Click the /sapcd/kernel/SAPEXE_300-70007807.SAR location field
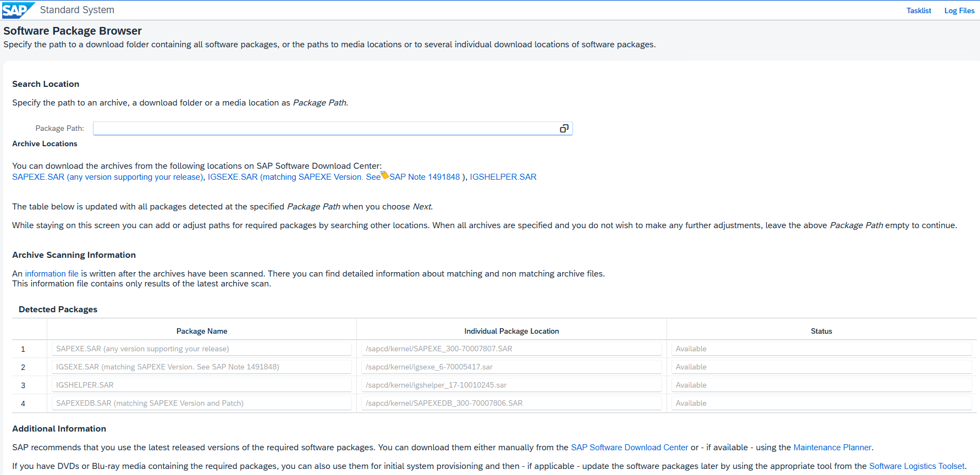Viewport: 980px width, 475px height. tap(511, 349)
